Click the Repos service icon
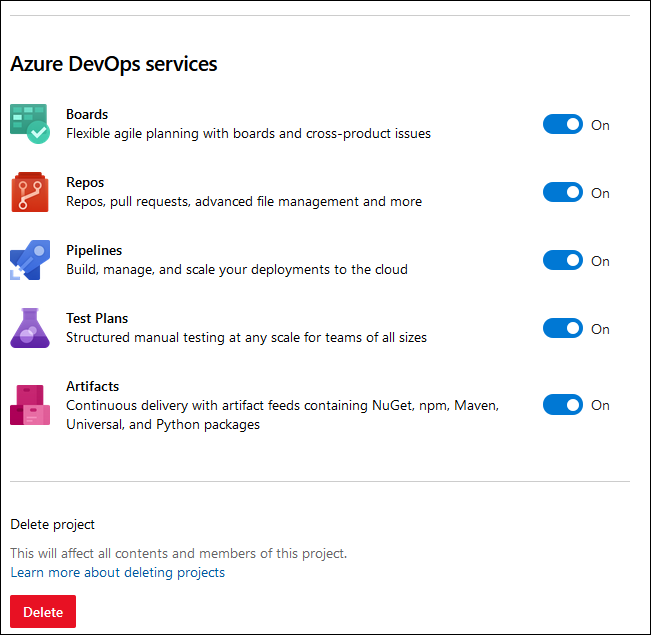The height and width of the screenshot is (635, 651). [30, 192]
